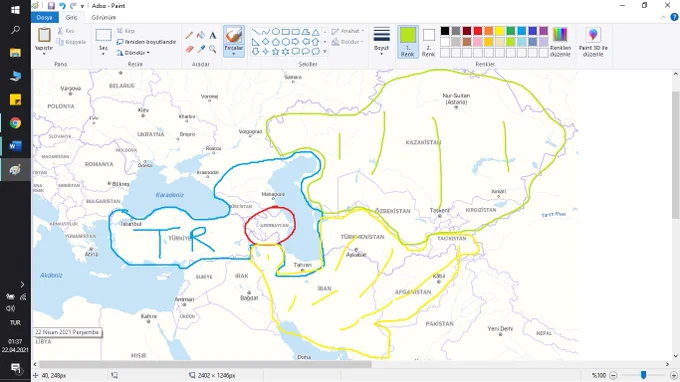This screenshot has height=382, width=680.
Task: Pick the yellow color swatch
Action: pyautogui.click(x=500, y=31)
